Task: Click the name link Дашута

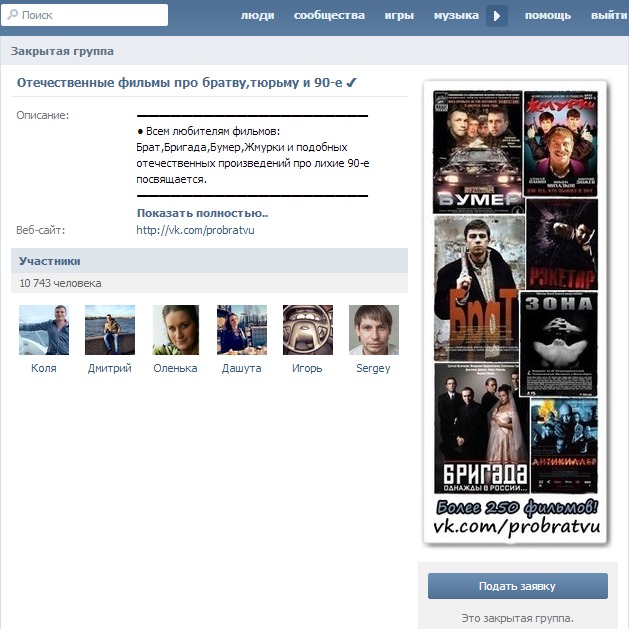Action: click(x=241, y=368)
